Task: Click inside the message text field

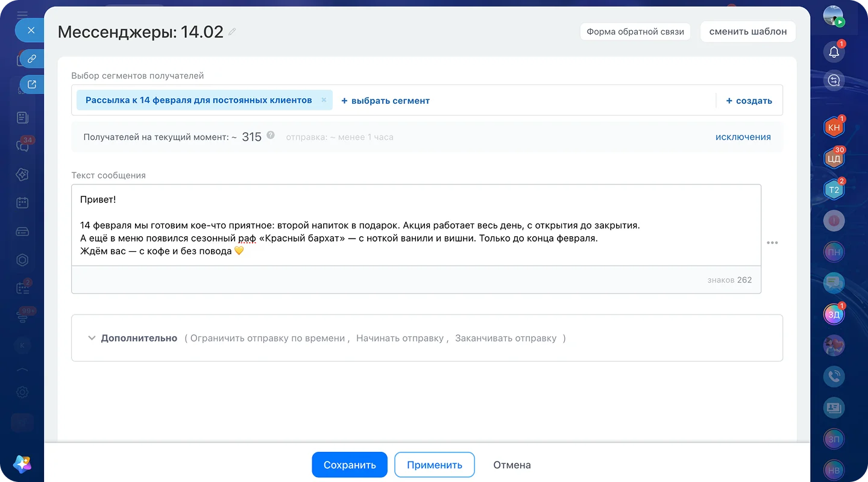Action: point(416,225)
